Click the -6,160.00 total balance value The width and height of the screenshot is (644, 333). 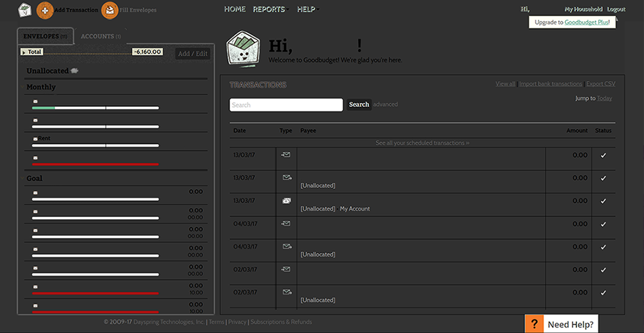coord(147,52)
